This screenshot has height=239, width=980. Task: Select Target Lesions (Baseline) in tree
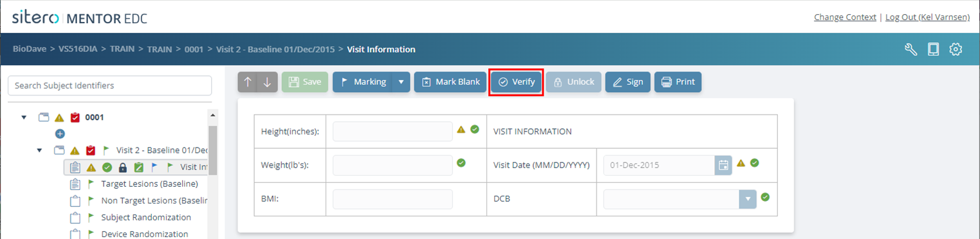[x=149, y=184]
